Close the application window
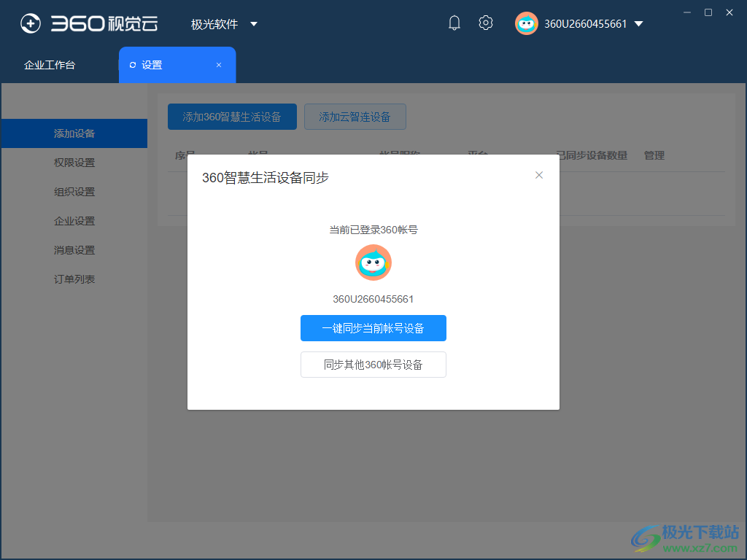This screenshot has height=560, width=747. [729, 12]
